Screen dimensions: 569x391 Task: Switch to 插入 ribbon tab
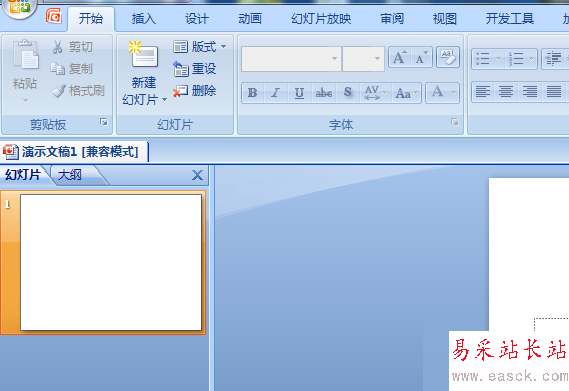144,19
